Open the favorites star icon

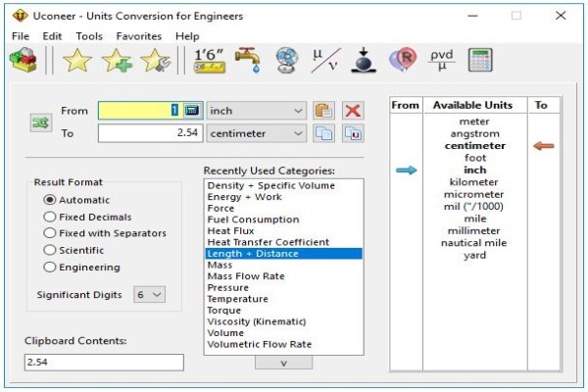click(77, 60)
